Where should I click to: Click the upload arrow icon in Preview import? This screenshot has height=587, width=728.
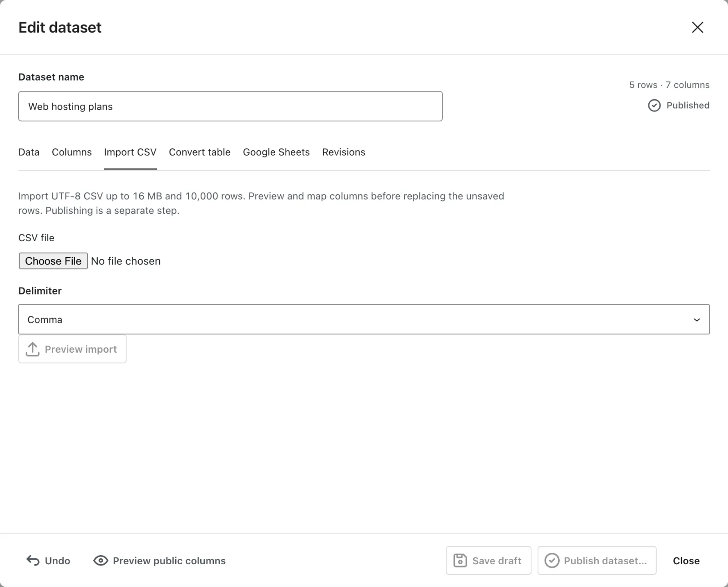coord(32,349)
